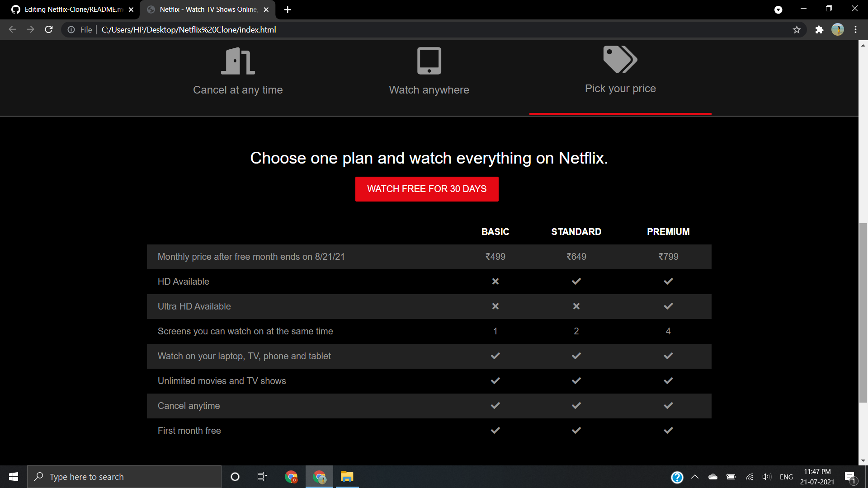Click the Type here to search field
The height and width of the screenshot is (488, 868).
124,477
